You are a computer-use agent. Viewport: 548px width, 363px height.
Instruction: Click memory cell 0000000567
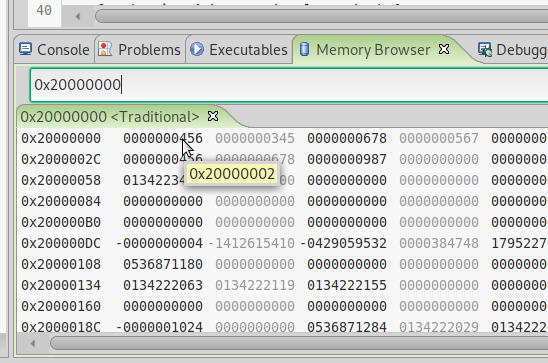coord(439,138)
